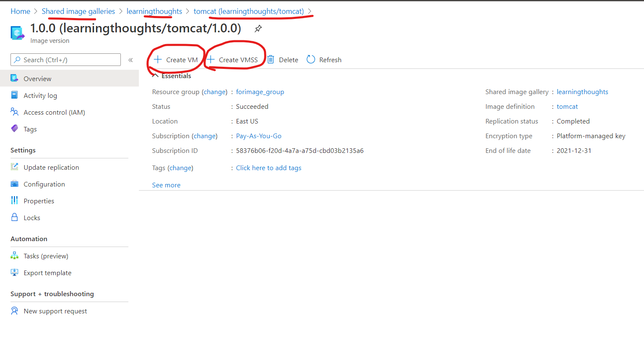Click the Activity log icon in sidebar

tap(15, 95)
